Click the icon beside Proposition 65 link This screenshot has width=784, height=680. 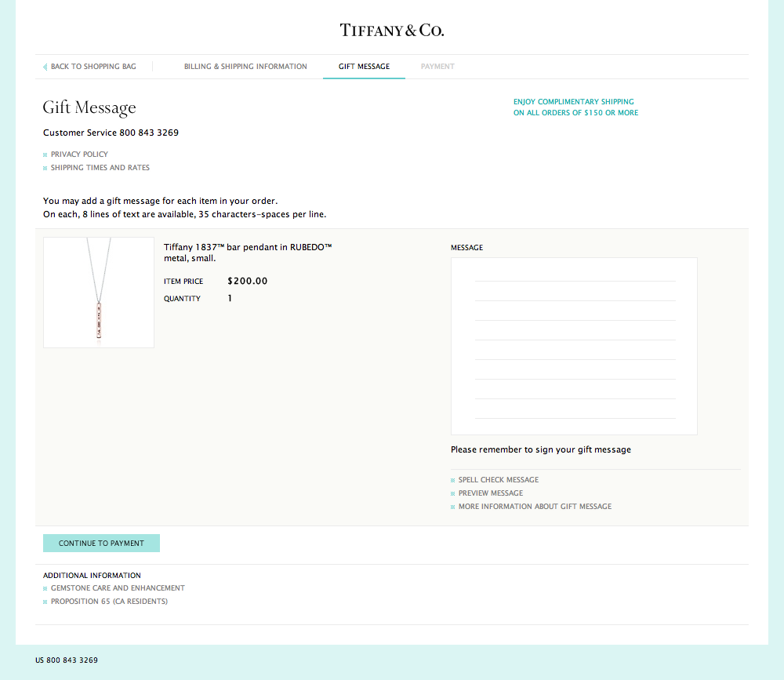click(45, 601)
